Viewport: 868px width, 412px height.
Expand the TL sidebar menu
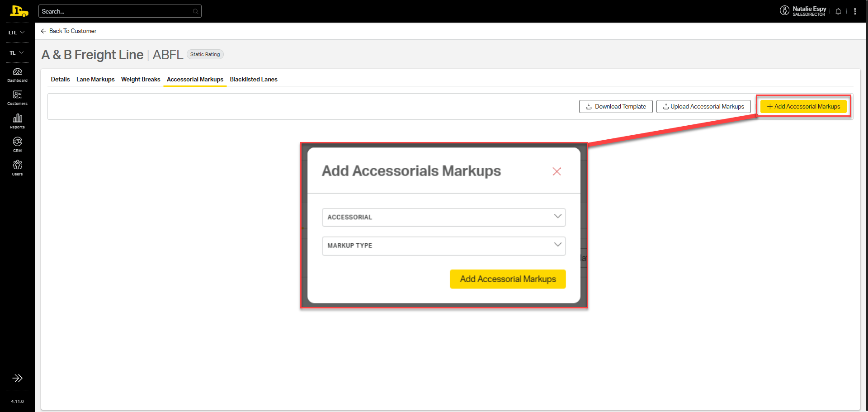click(x=17, y=53)
